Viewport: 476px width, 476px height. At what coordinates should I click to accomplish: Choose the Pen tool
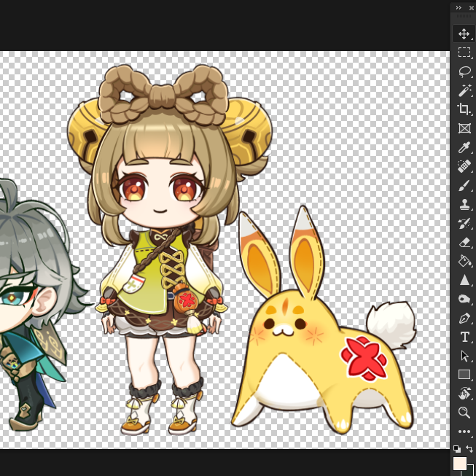click(x=464, y=319)
